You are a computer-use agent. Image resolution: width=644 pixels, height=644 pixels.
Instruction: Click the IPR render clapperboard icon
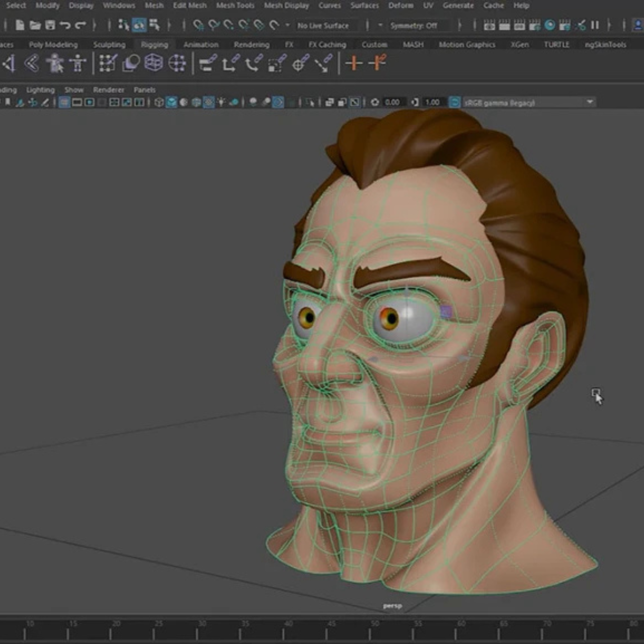520,25
